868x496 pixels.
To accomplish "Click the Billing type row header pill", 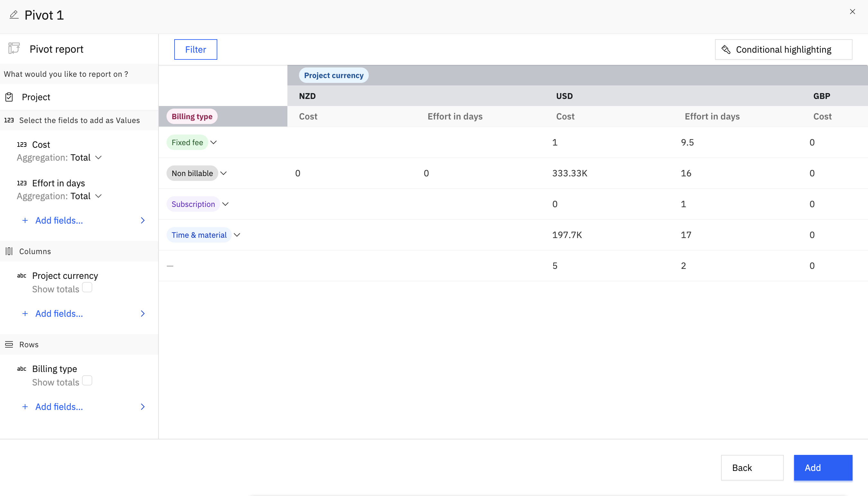I will click(192, 117).
